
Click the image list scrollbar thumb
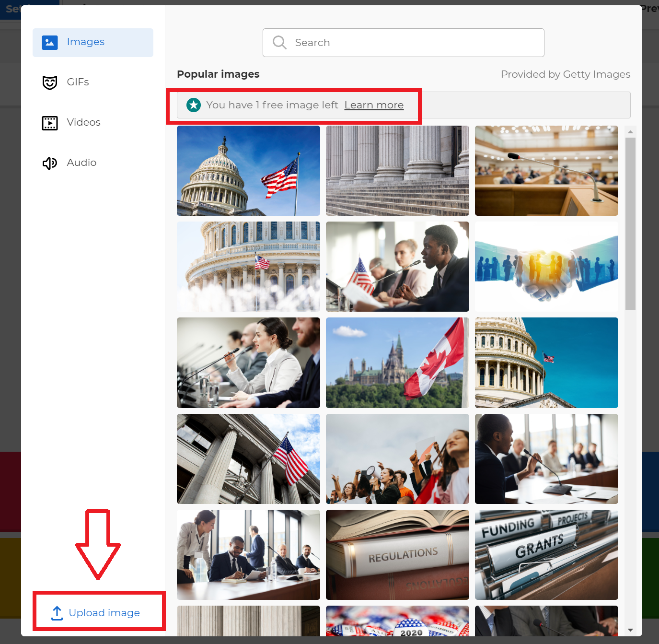(x=630, y=224)
